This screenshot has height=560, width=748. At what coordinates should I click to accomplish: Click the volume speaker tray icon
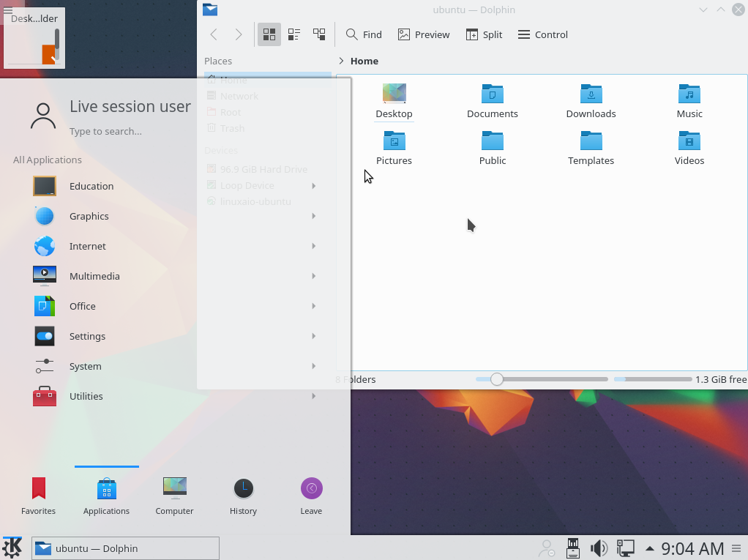point(599,548)
